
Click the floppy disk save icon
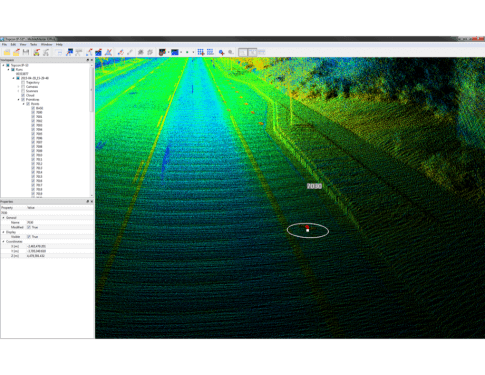(x=26, y=52)
